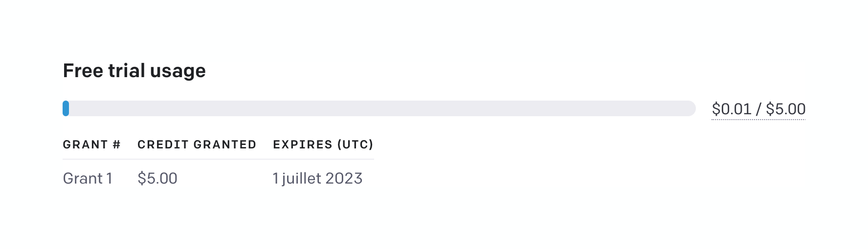Click the # symbol in grant header

(116, 145)
